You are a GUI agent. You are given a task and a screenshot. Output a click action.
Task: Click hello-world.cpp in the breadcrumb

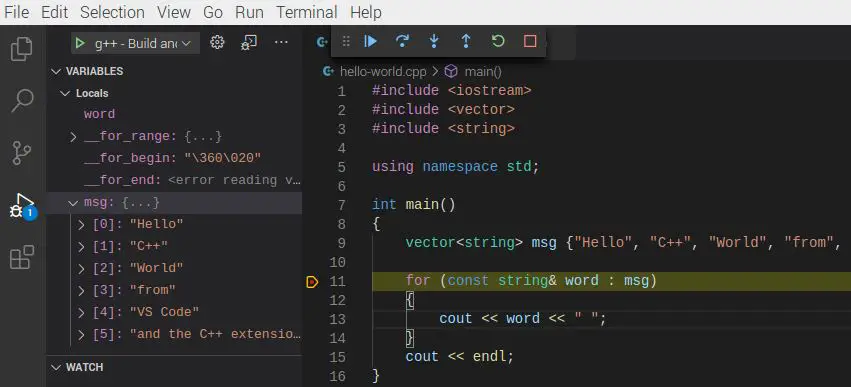[x=383, y=71]
